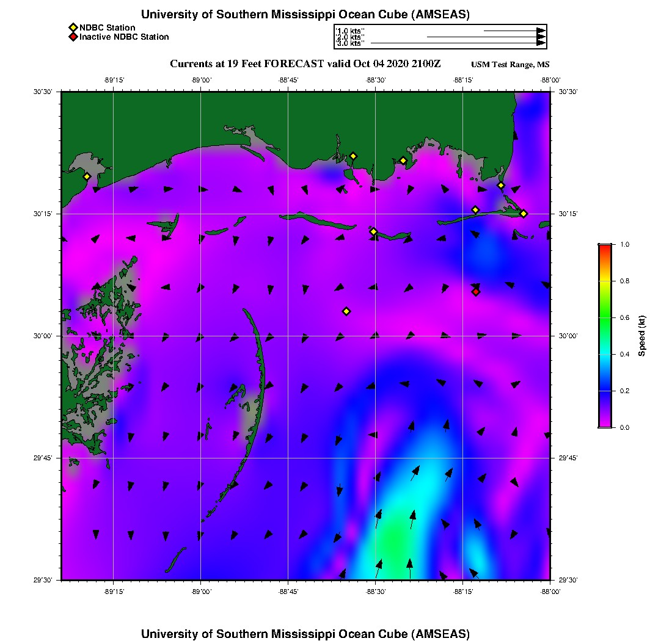
Task: Select the westernmost yellow station marker
Action: pos(87,176)
